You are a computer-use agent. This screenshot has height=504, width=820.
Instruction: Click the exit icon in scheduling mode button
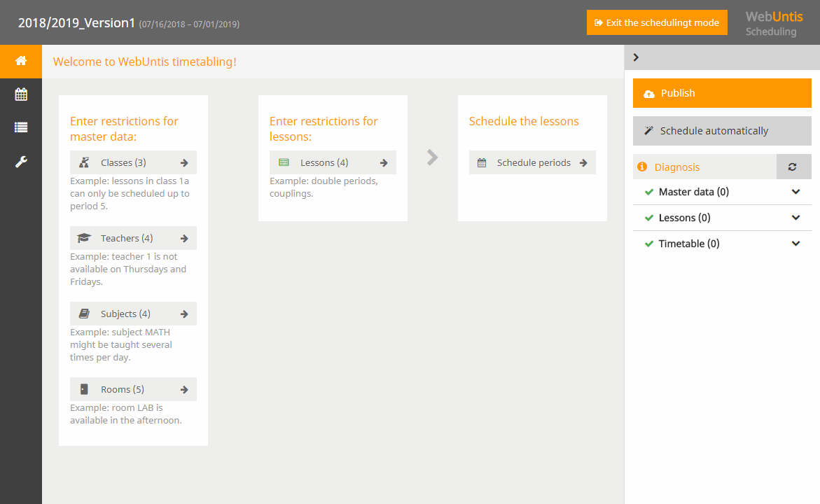[x=599, y=23]
